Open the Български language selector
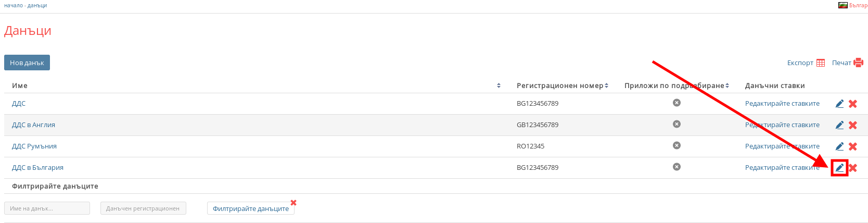Image resolution: width=868 pixels, height=223 pixels. point(853,5)
